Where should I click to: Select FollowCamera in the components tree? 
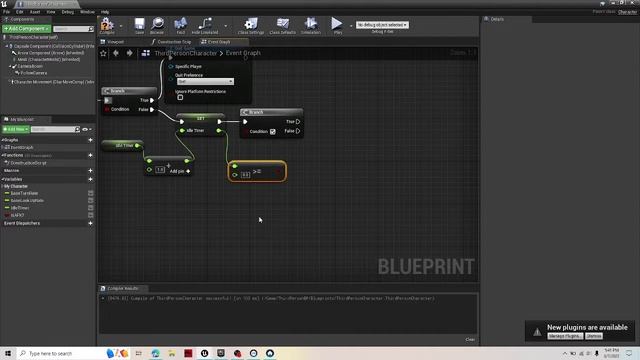(34, 73)
